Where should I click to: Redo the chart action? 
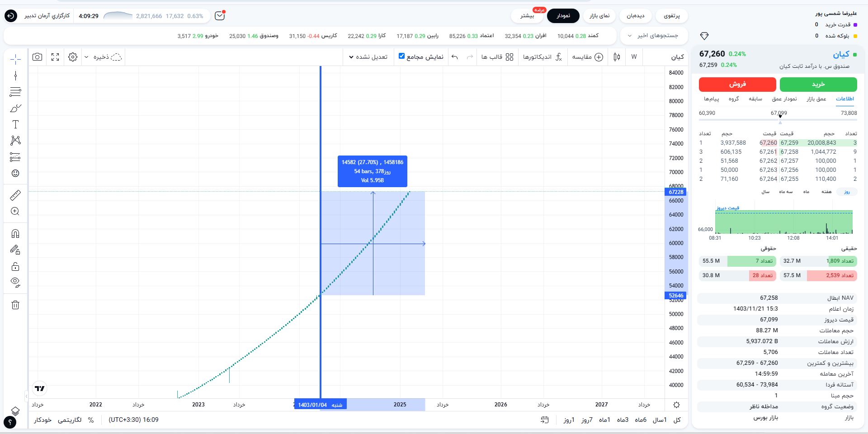[x=470, y=57]
